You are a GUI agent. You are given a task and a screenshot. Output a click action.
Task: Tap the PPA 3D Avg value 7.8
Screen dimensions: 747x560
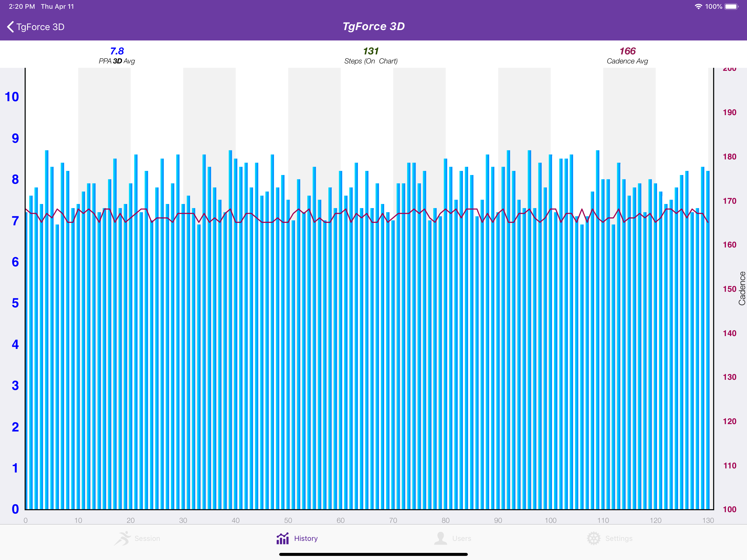(117, 51)
